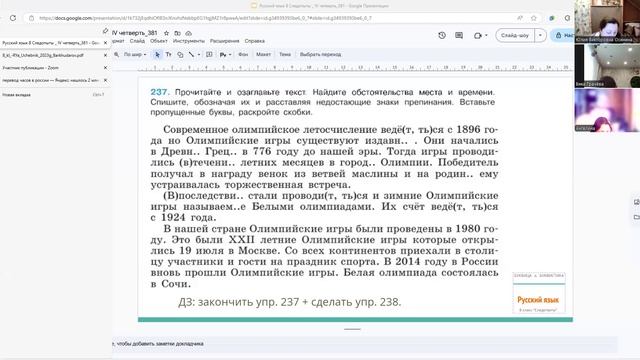
Task: Open the Справка menu
Action: click(255, 41)
